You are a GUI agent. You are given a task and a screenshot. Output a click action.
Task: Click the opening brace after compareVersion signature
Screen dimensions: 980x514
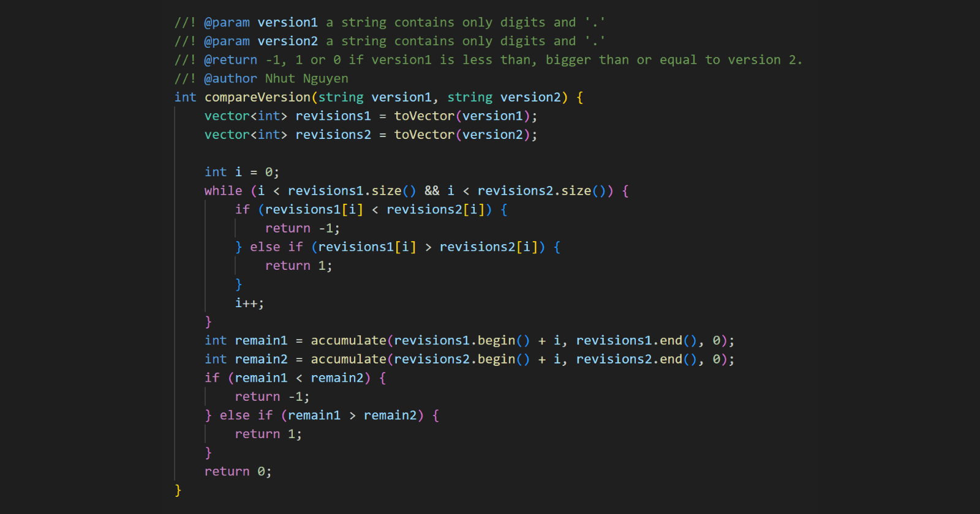point(580,97)
